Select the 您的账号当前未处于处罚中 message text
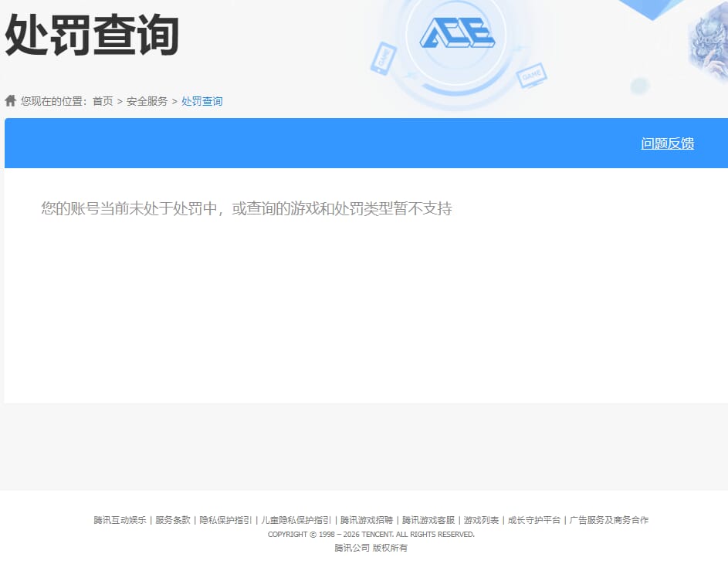This screenshot has width=728, height=574. coord(129,208)
